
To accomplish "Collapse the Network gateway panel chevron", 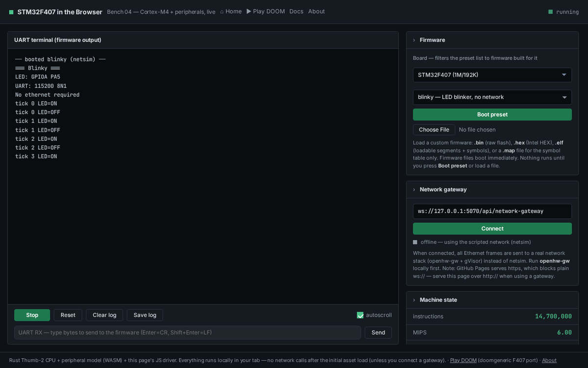I will point(414,189).
